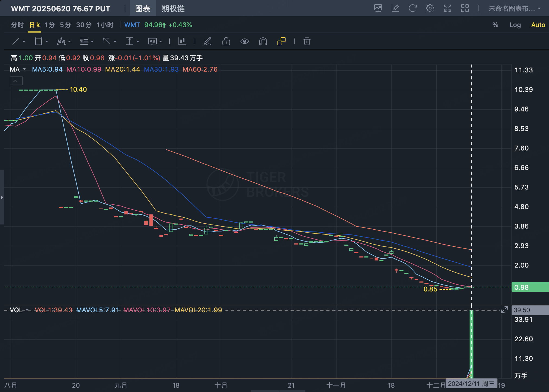Viewport: 549px width, 392px height.
Task: Select the pencil brush drawing tool
Action: [x=208, y=41]
